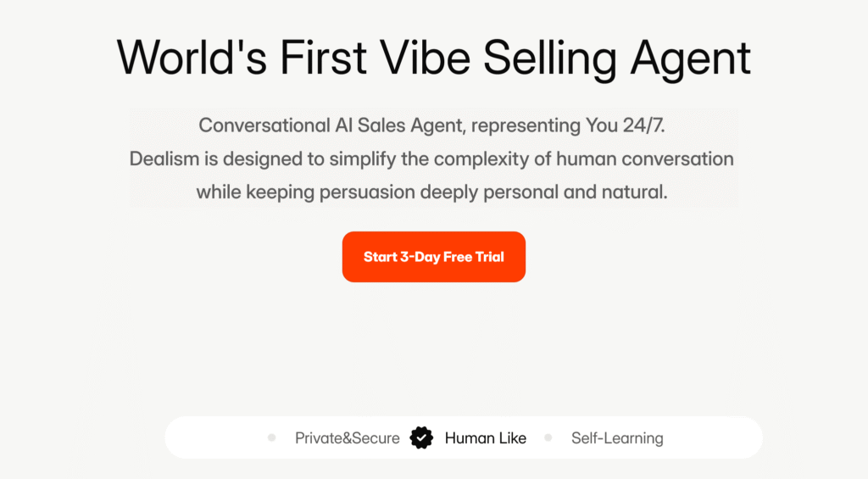This screenshot has width=868, height=479.
Task: Select the Private&Secure feature label
Action: 347,438
